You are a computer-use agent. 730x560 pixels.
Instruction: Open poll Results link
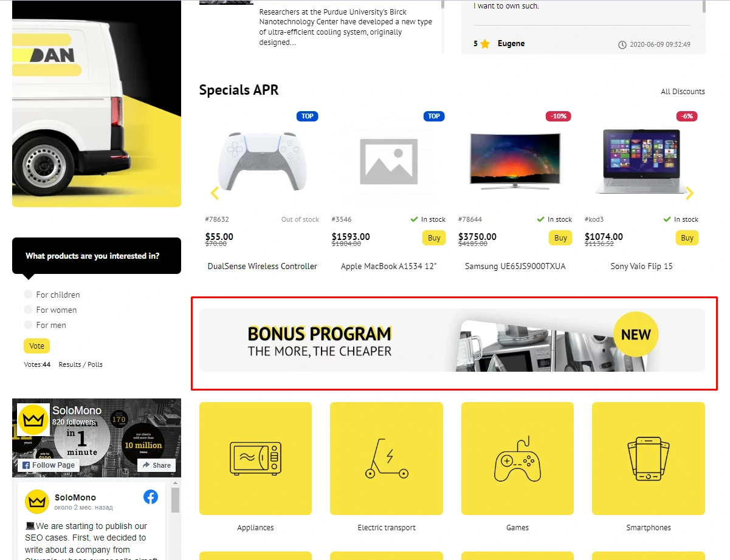69,364
